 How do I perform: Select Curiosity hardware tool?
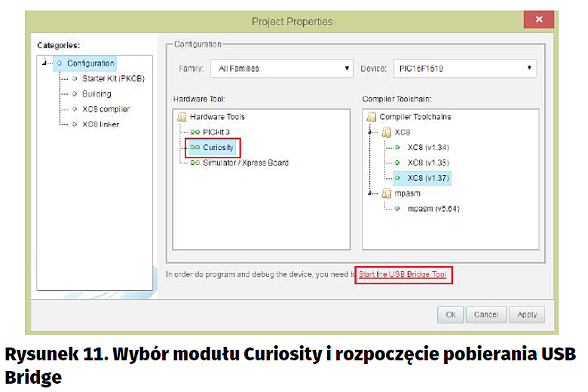(x=218, y=147)
